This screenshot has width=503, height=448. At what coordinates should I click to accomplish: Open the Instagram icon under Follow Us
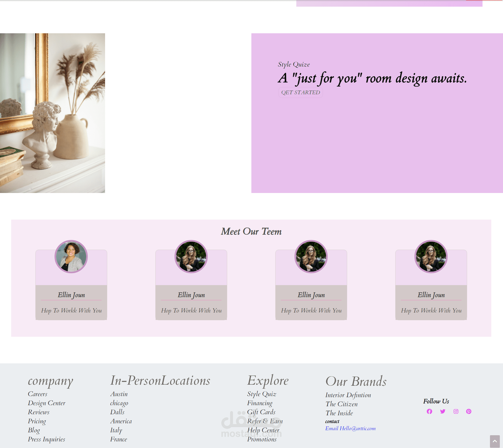pyautogui.click(x=456, y=411)
